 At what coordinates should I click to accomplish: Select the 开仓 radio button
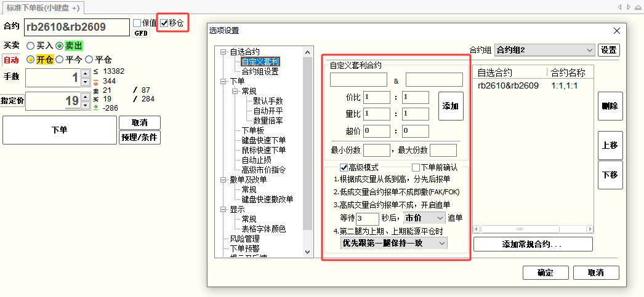30,60
